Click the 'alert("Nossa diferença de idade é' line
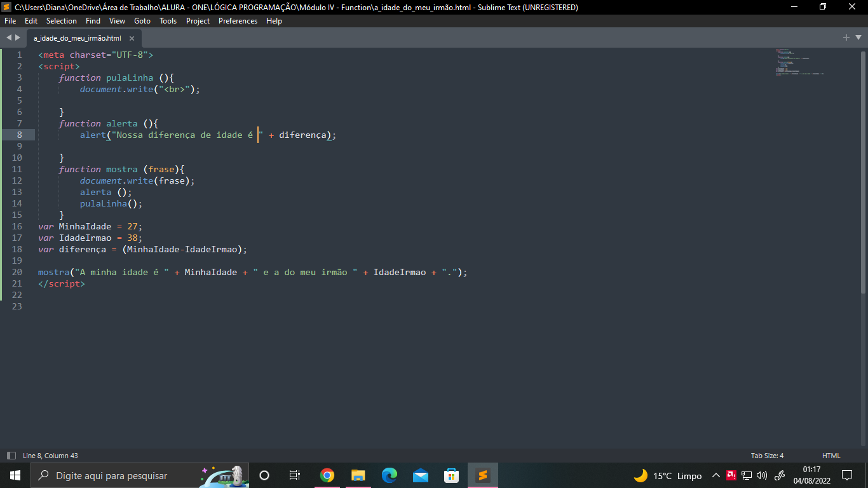This screenshot has width=868, height=488. tap(208, 135)
